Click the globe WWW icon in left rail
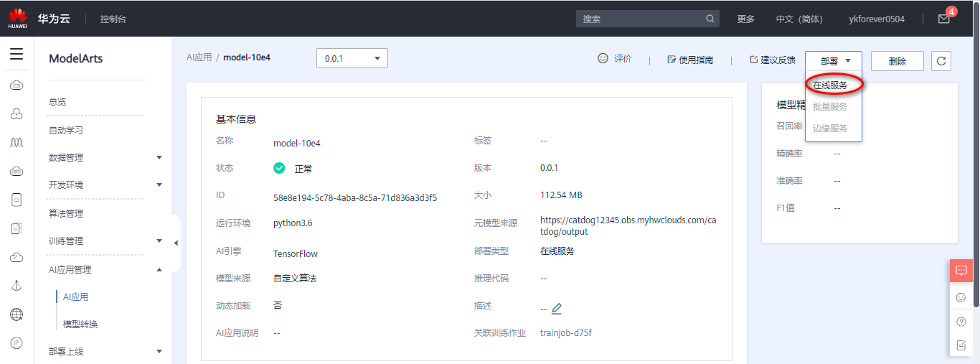 coord(17,314)
